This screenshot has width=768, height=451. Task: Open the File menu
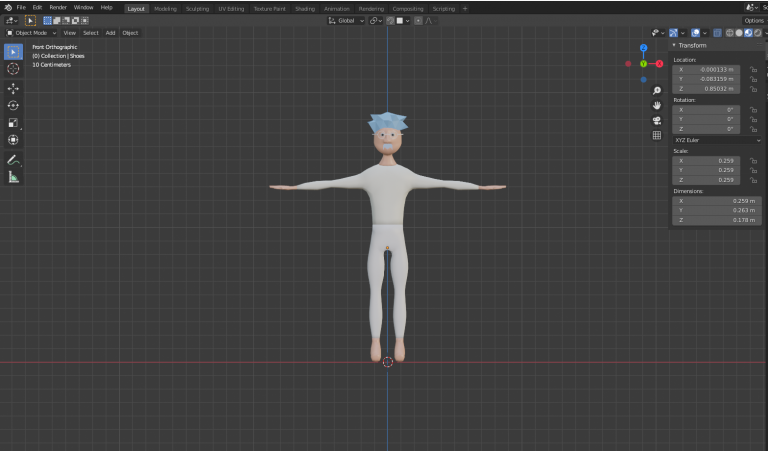pyautogui.click(x=21, y=7)
